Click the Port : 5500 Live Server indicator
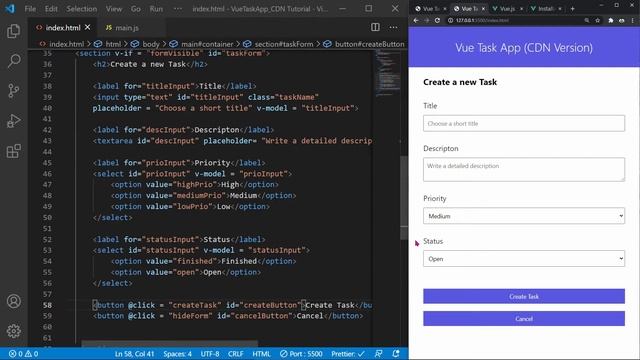The height and width of the screenshot is (360, 640). click(301, 354)
